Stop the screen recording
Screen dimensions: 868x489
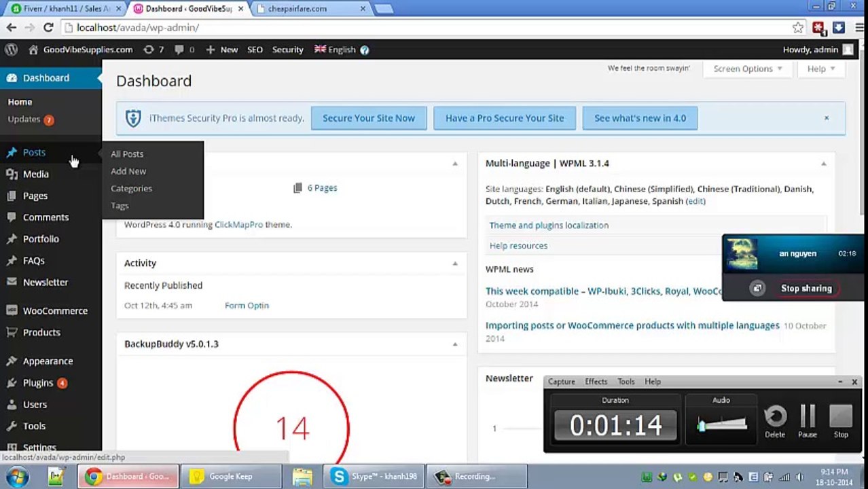841,421
